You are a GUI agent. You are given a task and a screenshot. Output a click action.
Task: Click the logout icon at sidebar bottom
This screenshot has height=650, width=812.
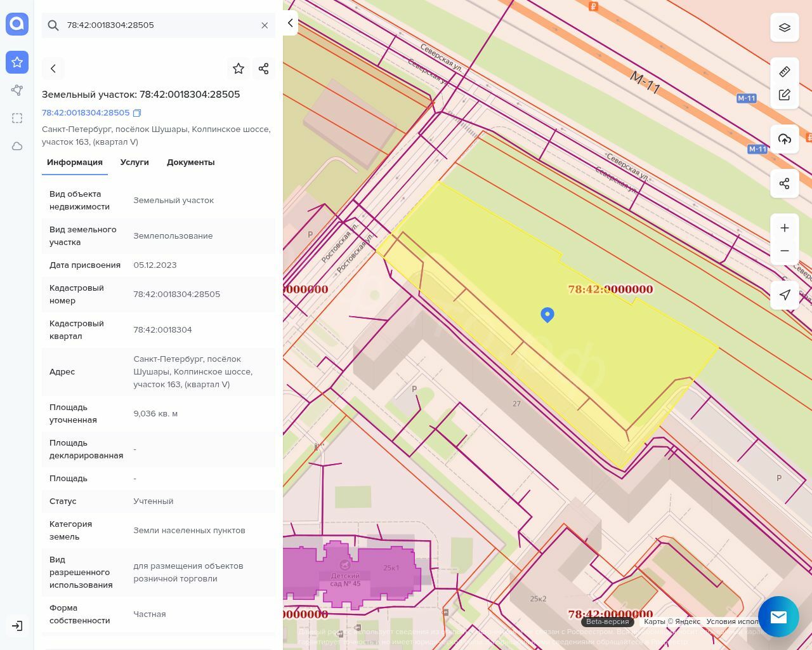click(17, 626)
